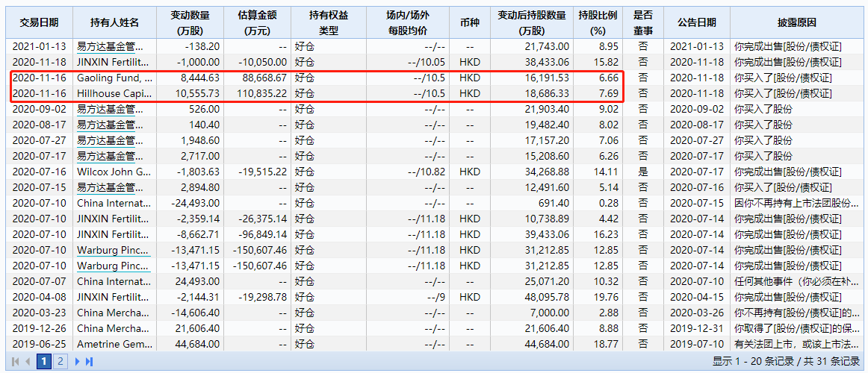Click the 披露原因 column header

(x=796, y=22)
